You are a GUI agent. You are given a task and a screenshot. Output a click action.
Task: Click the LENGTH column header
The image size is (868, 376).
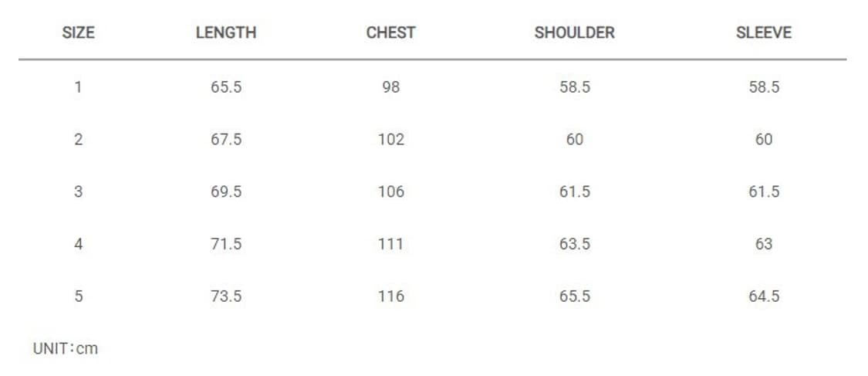[225, 33]
